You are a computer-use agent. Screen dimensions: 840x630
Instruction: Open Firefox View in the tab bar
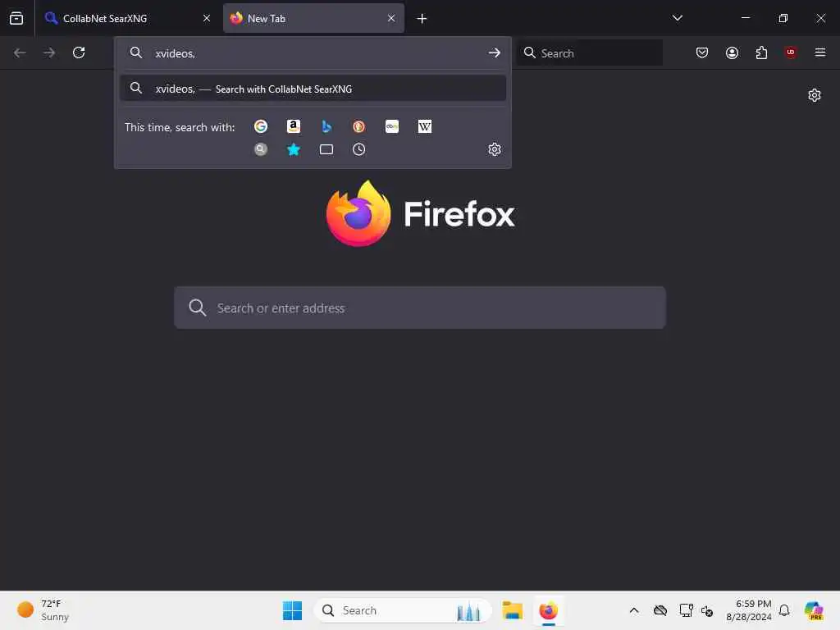click(16, 18)
